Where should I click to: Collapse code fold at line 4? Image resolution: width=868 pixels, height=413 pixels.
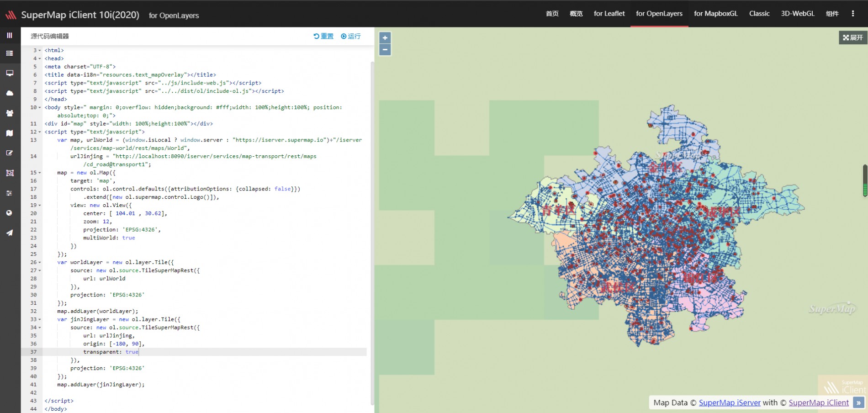pyautogui.click(x=40, y=58)
